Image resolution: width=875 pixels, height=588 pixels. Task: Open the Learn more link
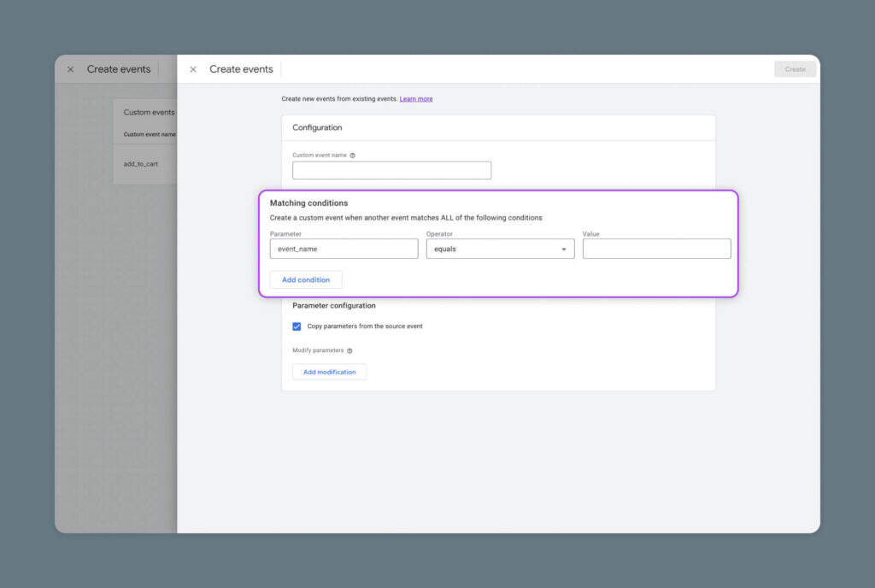pyautogui.click(x=416, y=99)
